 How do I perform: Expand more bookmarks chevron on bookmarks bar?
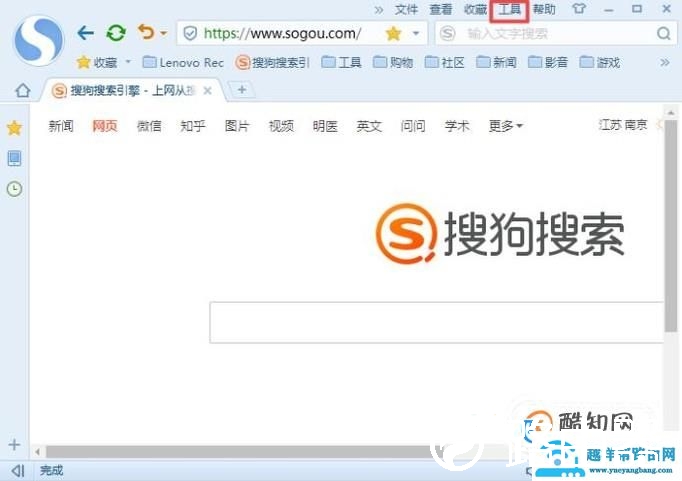point(665,63)
